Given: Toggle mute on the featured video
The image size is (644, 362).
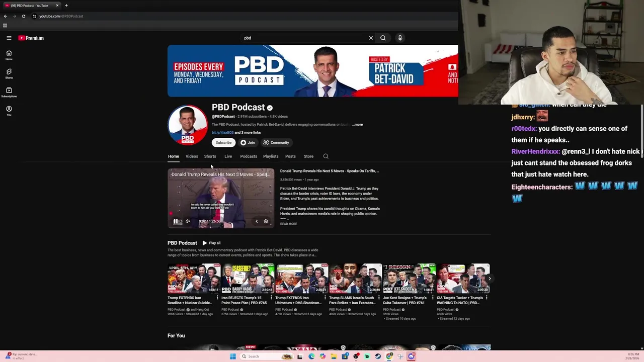Looking at the screenshot, I should pyautogui.click(x=188, y=221).
